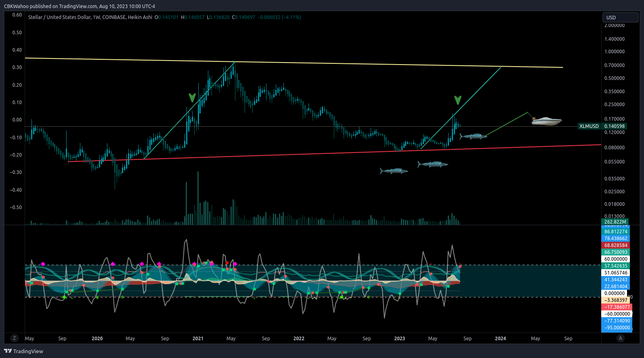Click the 0.080000 price scale label
Screen dimensions: 644x358
(x=614, y=148)
